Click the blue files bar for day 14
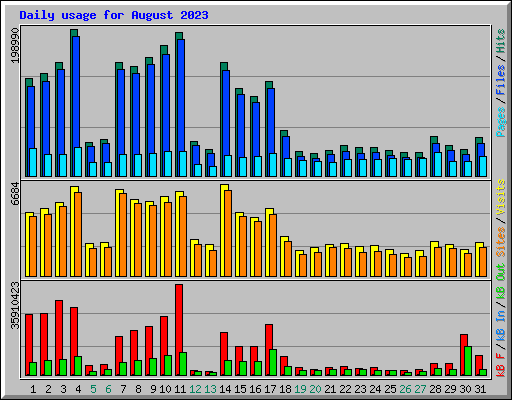 point(226,113)
